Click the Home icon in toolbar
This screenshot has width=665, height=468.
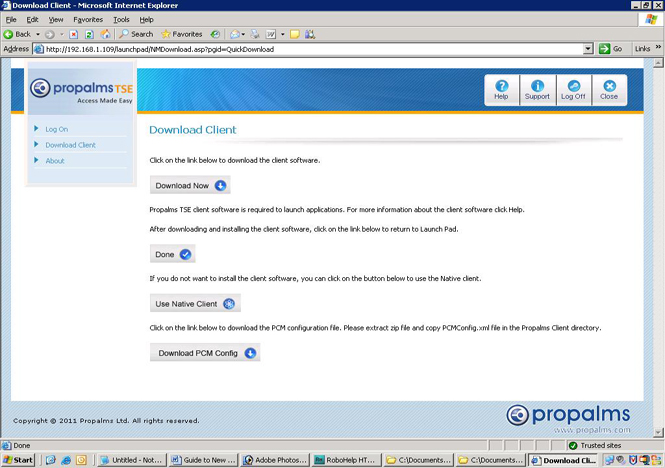point(105,34)
